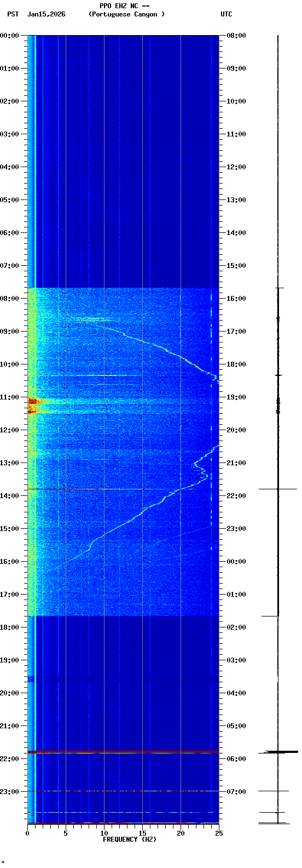The width and height of the screenshot is (302, 868).
Task: Click the PST '22:00' time label
Action: point(9,759)
